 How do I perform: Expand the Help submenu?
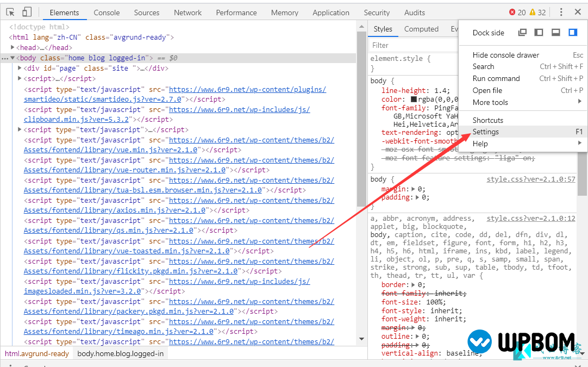tap(523, 144)
